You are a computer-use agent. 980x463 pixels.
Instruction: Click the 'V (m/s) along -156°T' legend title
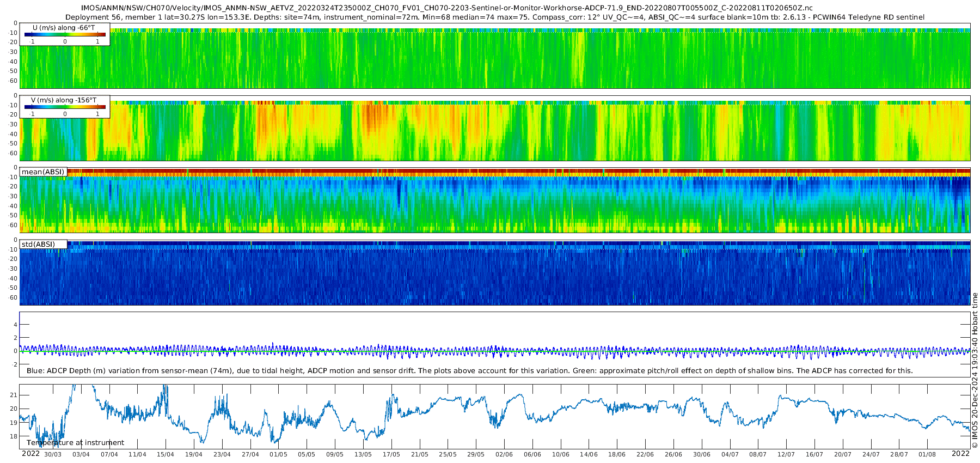[64, 100]
